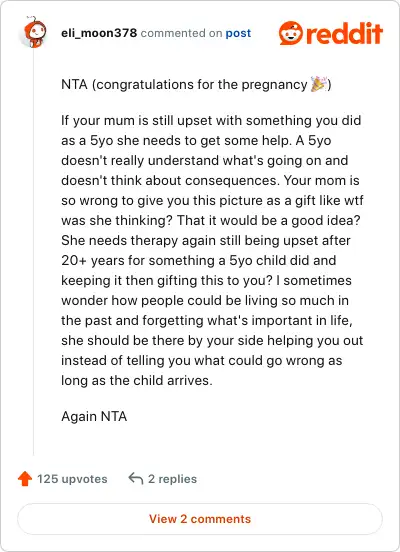
Task: Click the party popper emoji
Action: (319, 84)
